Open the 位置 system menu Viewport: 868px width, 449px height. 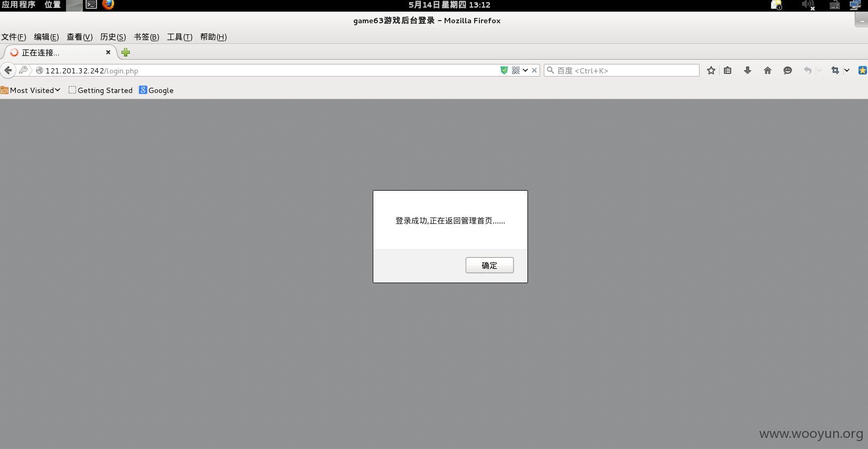(53, 5)
